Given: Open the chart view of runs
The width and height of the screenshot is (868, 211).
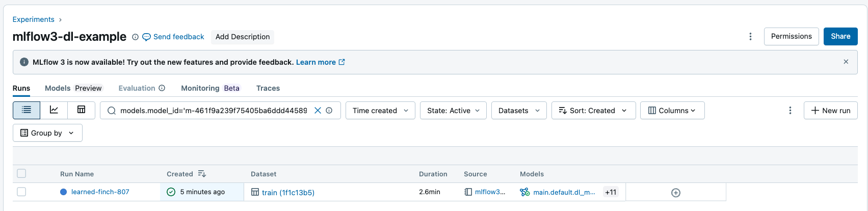Looking at the screenshot, I should pos(54,110).
